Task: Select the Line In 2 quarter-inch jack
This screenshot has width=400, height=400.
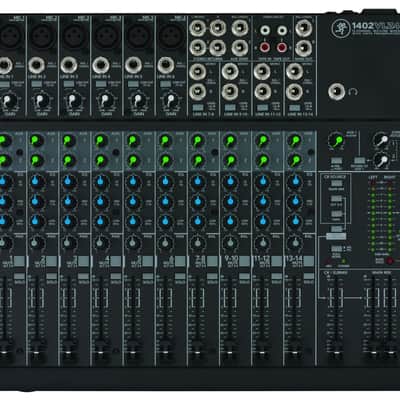Action: coord(36,65)
